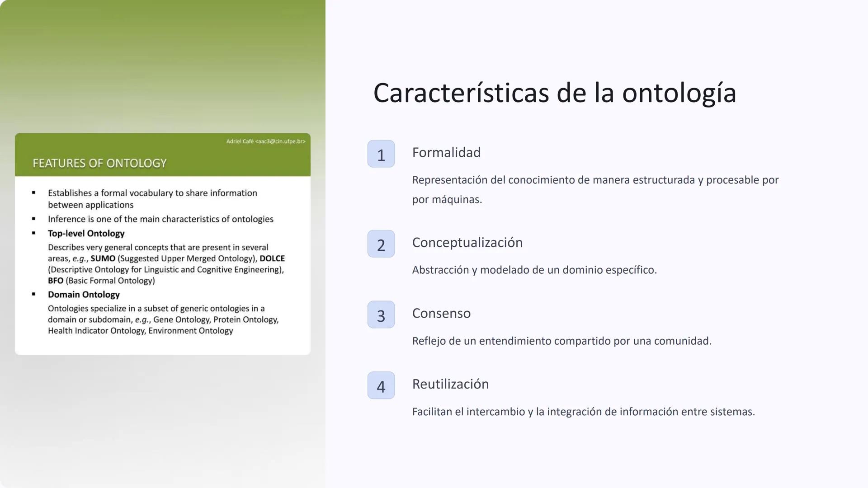Click the 'Conceptualización' heading
This screenshot has height=488, width=868.
(x=467, y=243)
